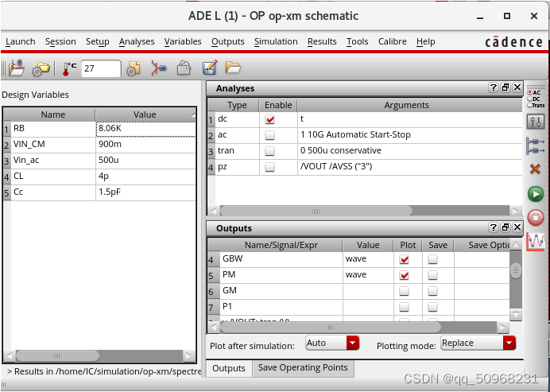Viewport: 550px width, 392px height.
Task: Open the Calibre menu
Action: (392, 42)
